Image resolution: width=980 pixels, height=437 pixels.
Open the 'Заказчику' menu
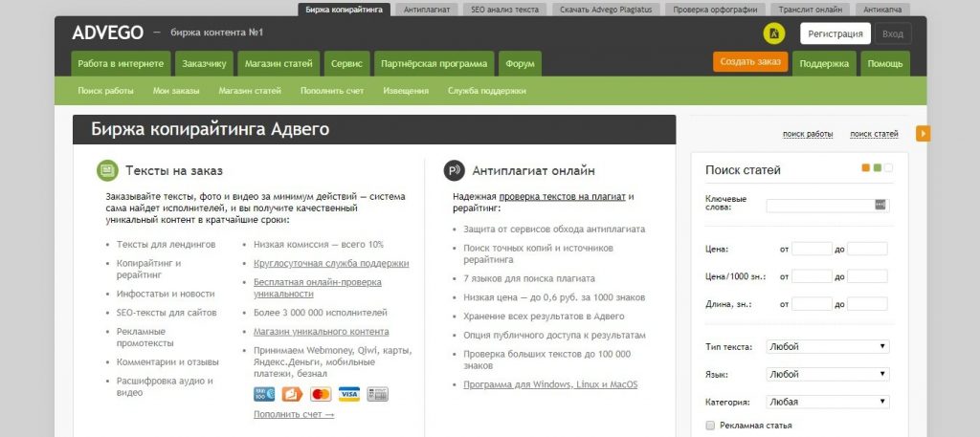tap(205, 64)
